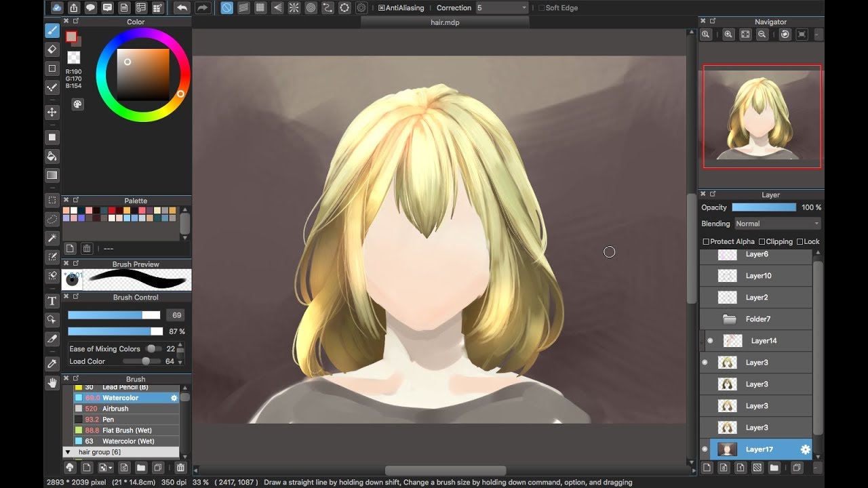Click the Load Color slider
This screenshot has height=488, width=868.
[x=142, y=361]
